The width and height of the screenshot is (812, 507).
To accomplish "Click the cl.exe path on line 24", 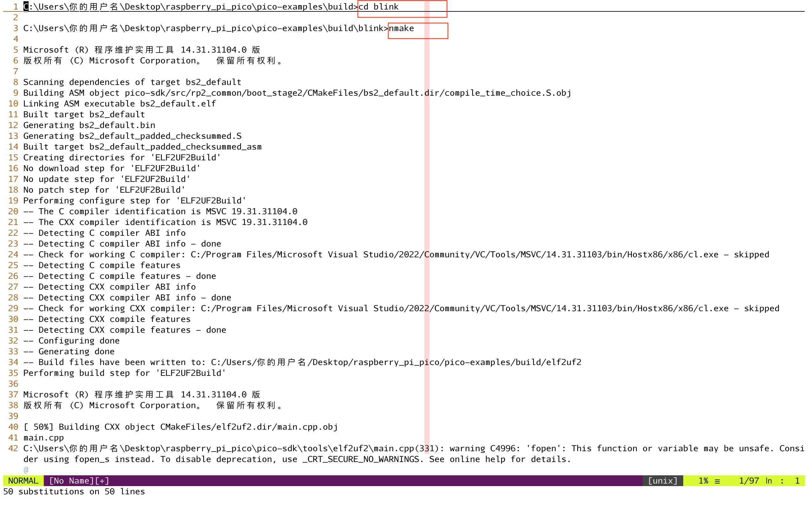I will point(455,254).
